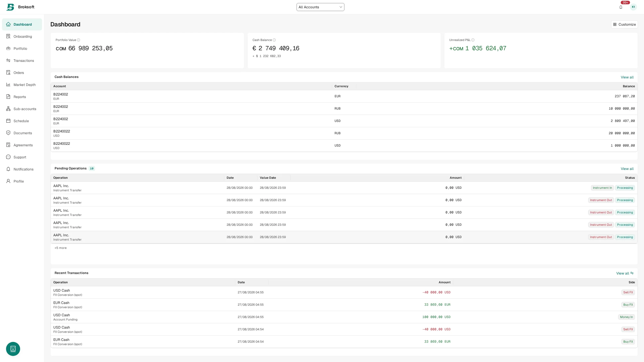Click the Agreements sidebar icon
Viewport: 644px width, 362px height.
(8, 145)
